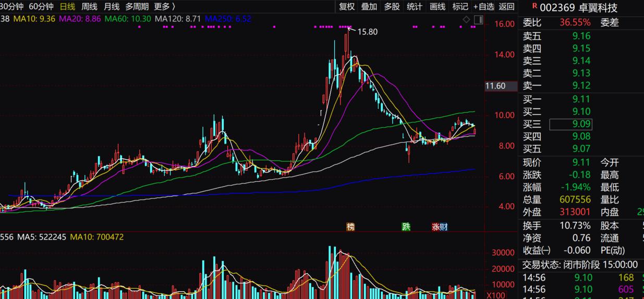Select the 周线 weekly chart tab

pos(89,6)
